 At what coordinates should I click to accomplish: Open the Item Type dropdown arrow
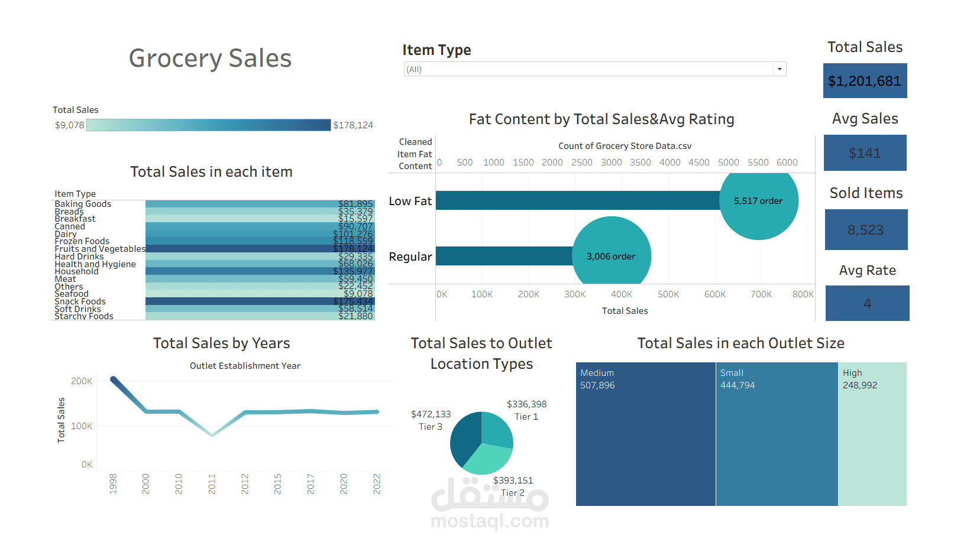click(x=780, y=69)
